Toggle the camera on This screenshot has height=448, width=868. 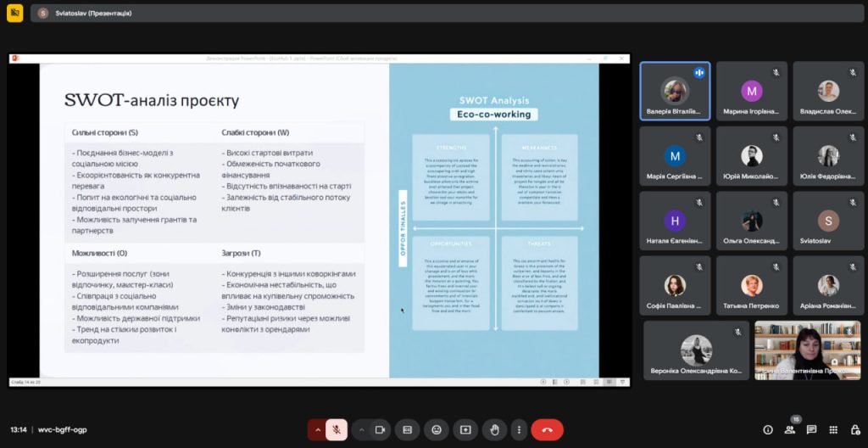(381, 429)
